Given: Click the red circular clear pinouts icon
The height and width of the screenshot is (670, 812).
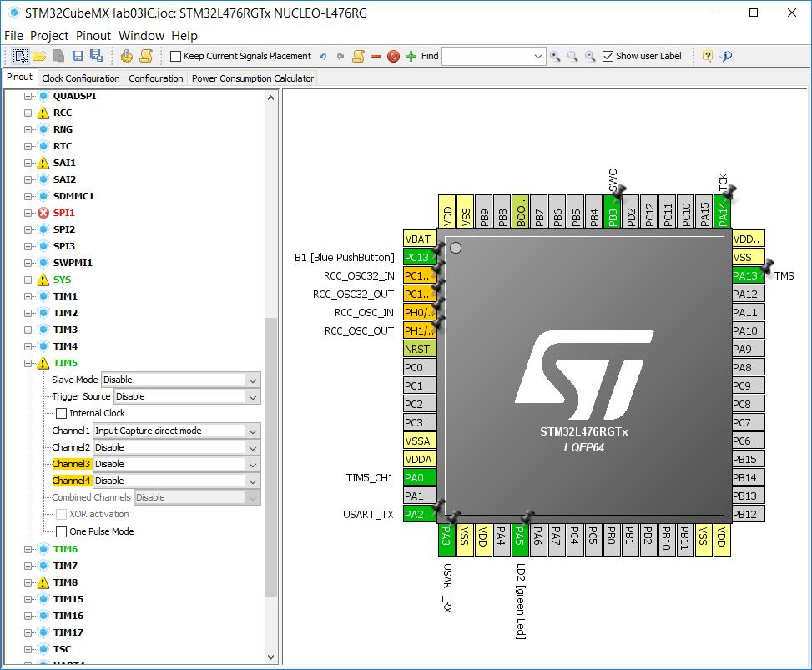Looking at the screenshot, I should coord(394,57).
